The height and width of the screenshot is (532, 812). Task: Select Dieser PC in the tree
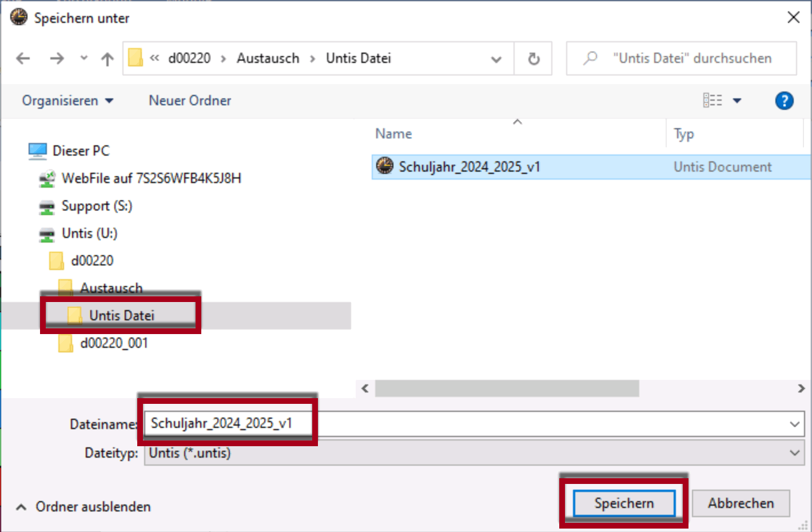coord(81,151)
